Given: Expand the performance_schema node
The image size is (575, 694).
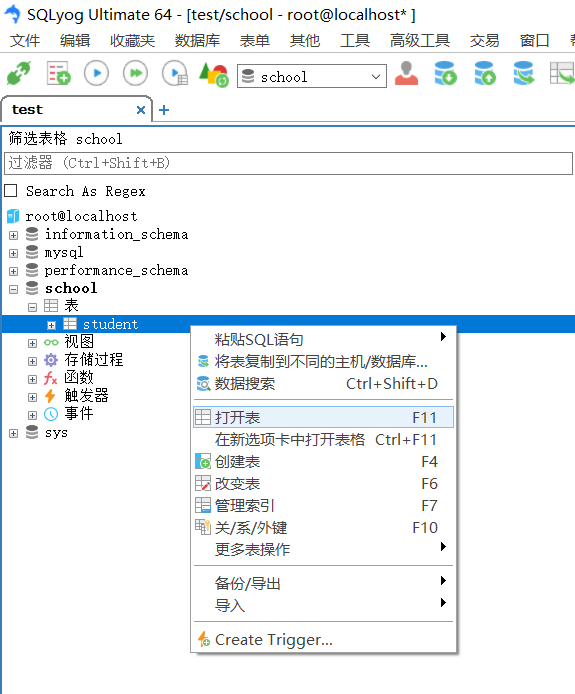Looking at the screenshot, I should pyautogui.click(x=13, y=271).
